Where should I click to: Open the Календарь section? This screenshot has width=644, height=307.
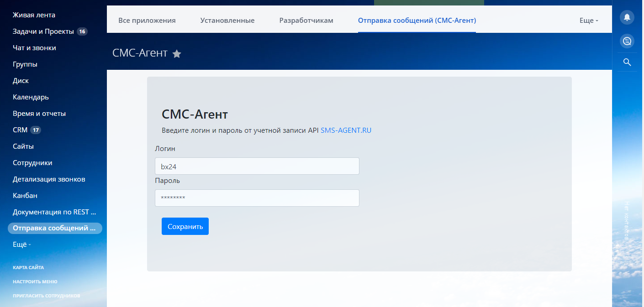[31, 97]
